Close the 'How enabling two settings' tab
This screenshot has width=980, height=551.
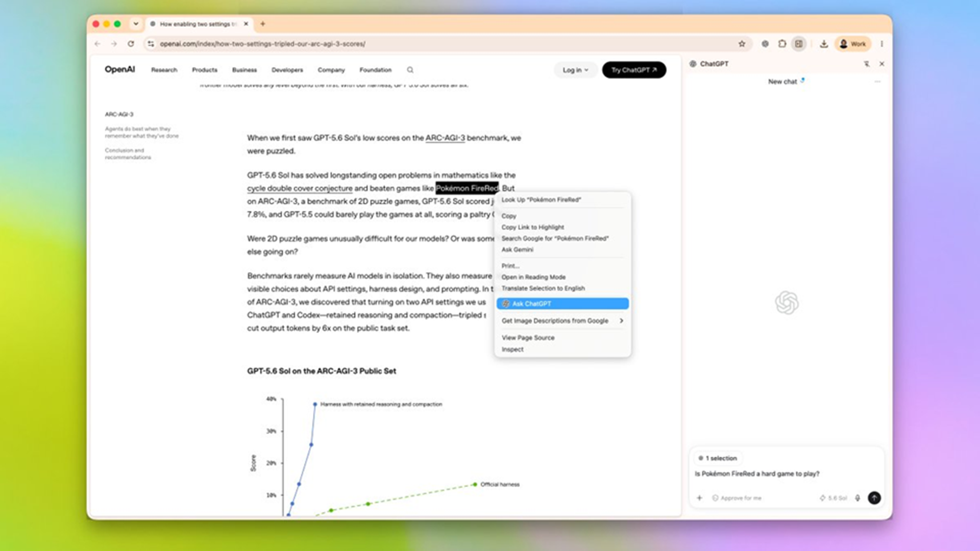tap(246, 23)
